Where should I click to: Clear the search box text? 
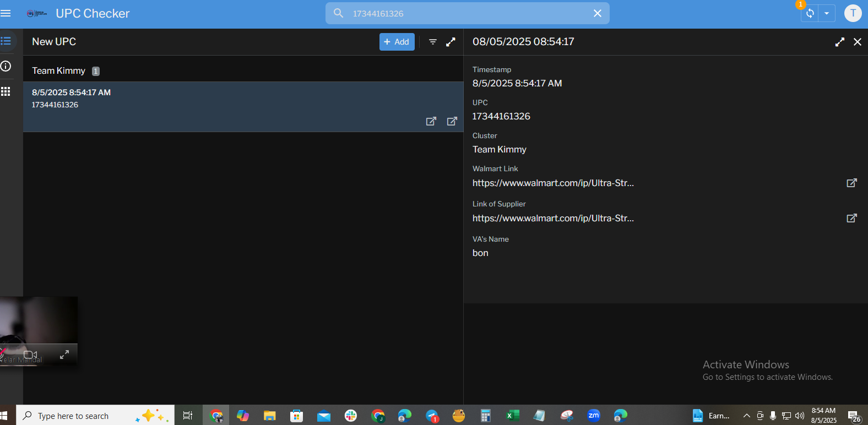(x=598, y=13)
